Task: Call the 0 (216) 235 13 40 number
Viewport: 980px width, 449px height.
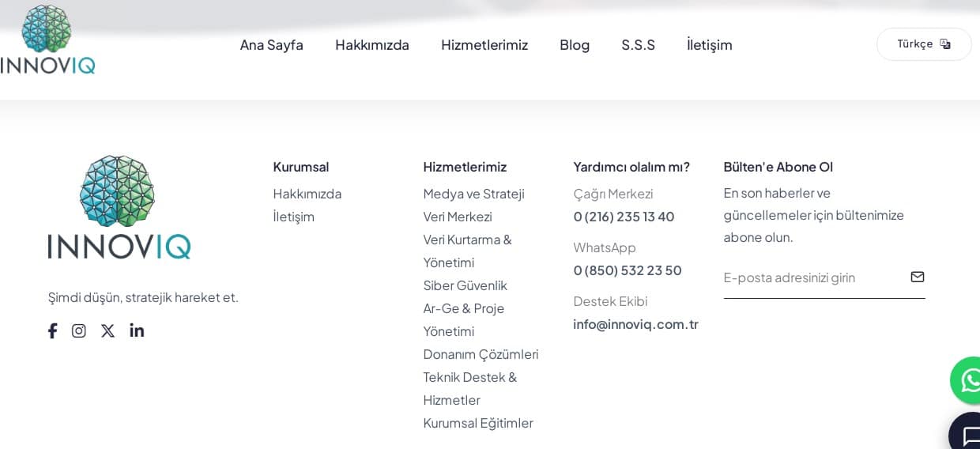Action: coord(624,217)
